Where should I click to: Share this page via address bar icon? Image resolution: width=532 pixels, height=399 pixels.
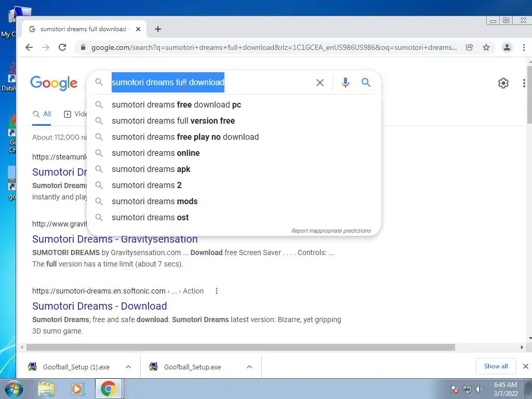pyautogui.click(x=470, y=47)
